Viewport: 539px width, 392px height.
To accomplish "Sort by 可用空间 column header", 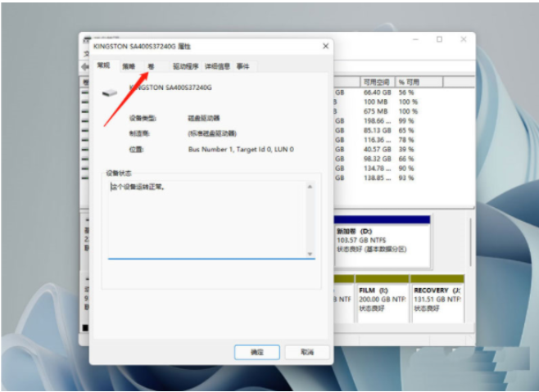I will pos(377,83).
